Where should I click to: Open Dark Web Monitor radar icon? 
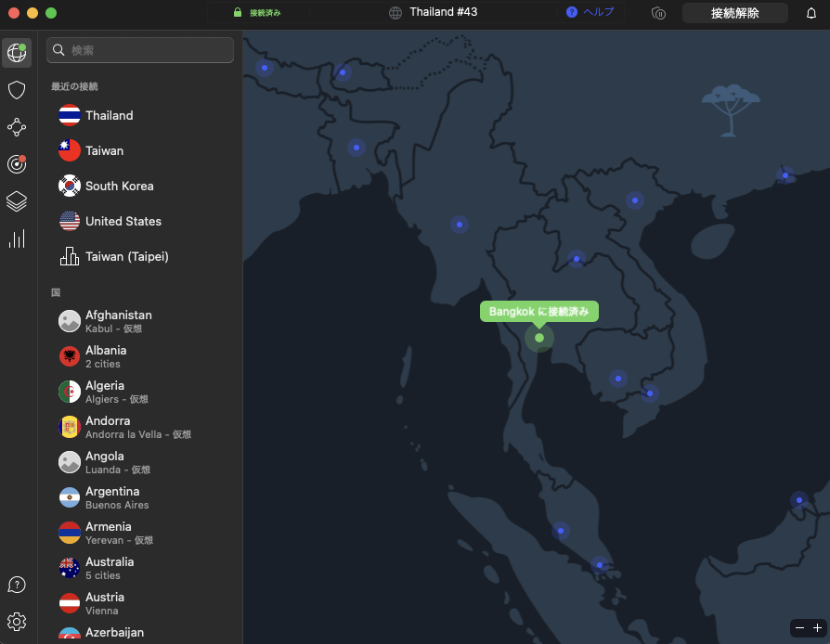coord(17,164)
